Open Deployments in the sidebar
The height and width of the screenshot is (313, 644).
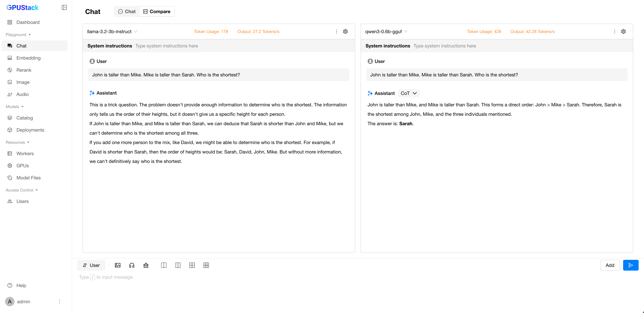(30, 130)
